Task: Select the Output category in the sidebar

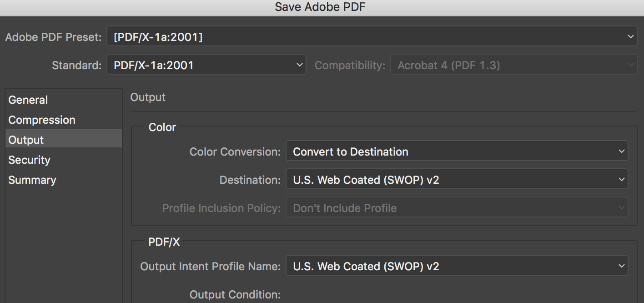Action: pos(26,140)
